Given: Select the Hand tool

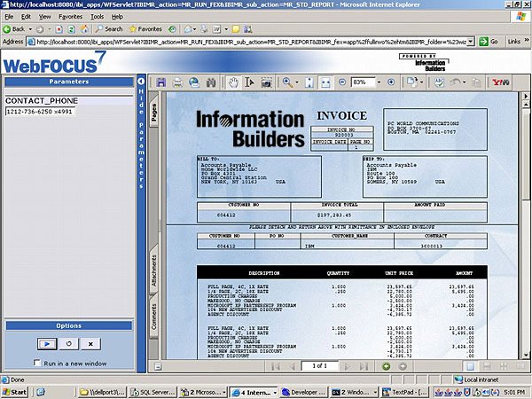Looking at the screenshot, I should [x=233, y=82].
